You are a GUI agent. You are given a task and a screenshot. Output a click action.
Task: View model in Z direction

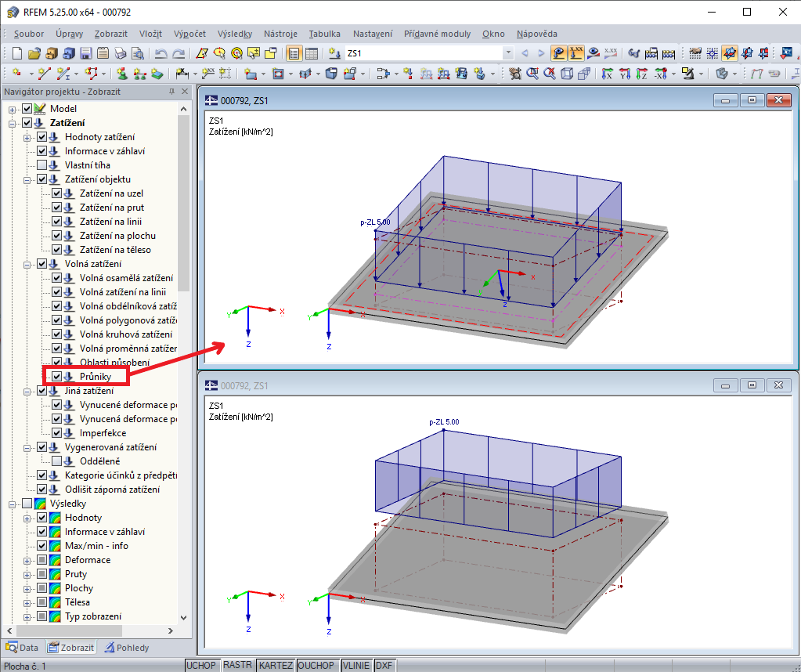(x=641, y=74)
